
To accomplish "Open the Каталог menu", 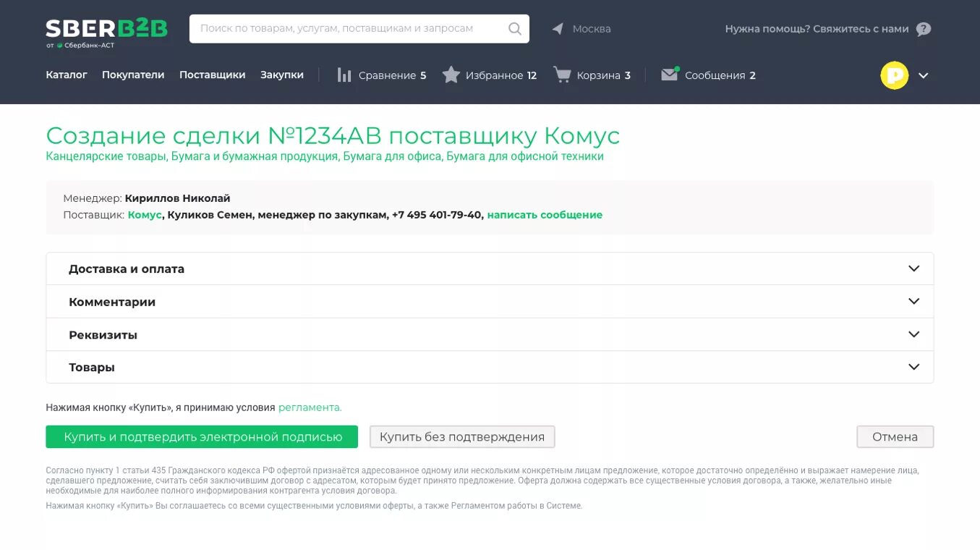I will pos(66,74).
